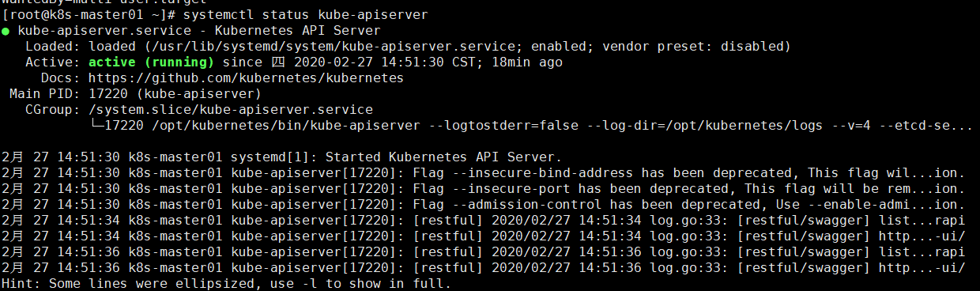Click the 'Started Kubernetes API Server.' log line
Screen dimensions: 980x291
click(443, 157)
